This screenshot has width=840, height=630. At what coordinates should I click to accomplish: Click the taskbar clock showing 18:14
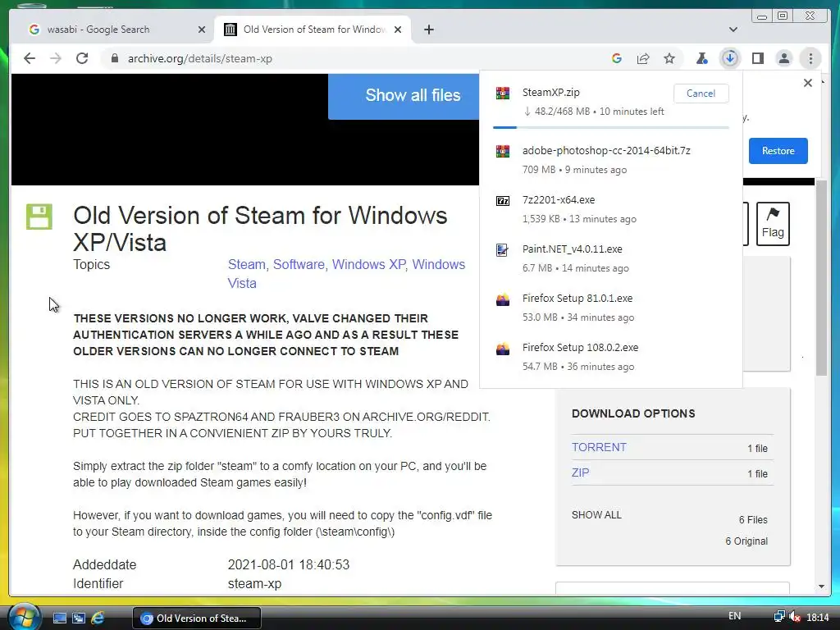(818, 618)
